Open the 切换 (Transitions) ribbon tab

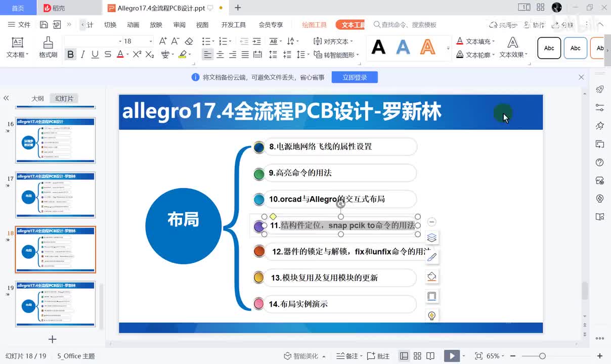pyautogui.click(x=110, y=25)
